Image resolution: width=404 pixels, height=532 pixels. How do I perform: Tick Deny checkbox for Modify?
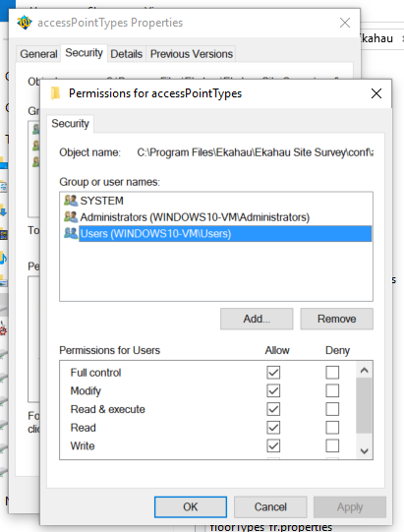point(332,390)
